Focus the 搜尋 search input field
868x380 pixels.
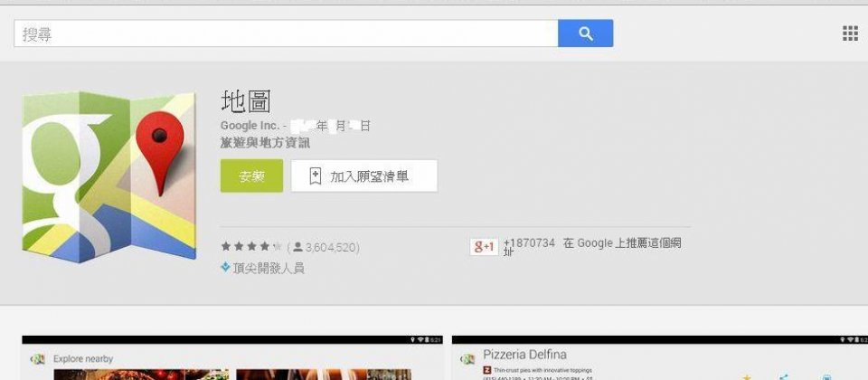(286, 33)
